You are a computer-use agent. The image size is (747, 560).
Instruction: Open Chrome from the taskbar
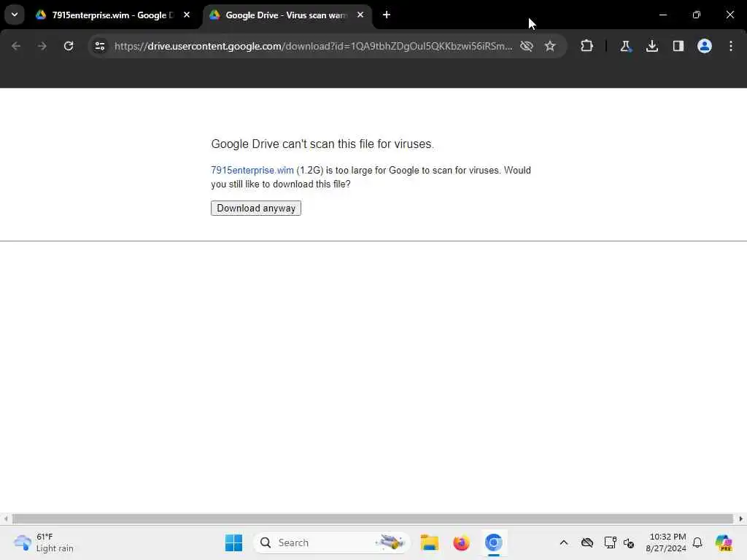494,542
